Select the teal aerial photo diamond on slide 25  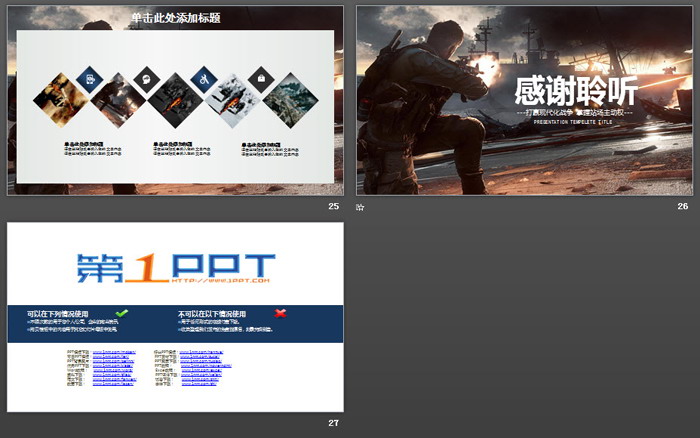click(290, 100)
